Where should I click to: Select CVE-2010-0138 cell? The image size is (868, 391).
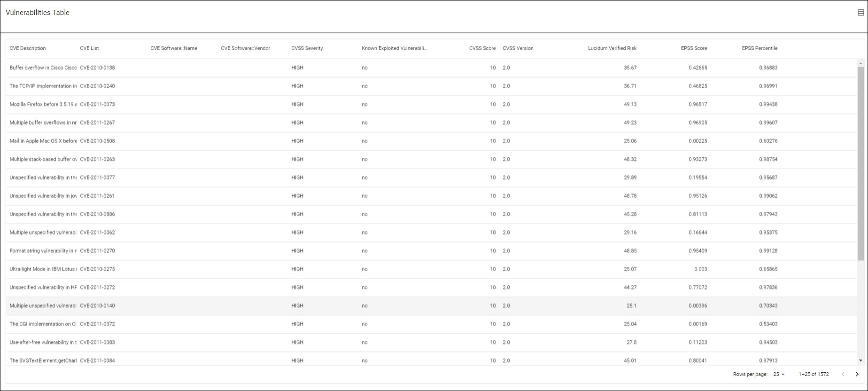[97, 68]
